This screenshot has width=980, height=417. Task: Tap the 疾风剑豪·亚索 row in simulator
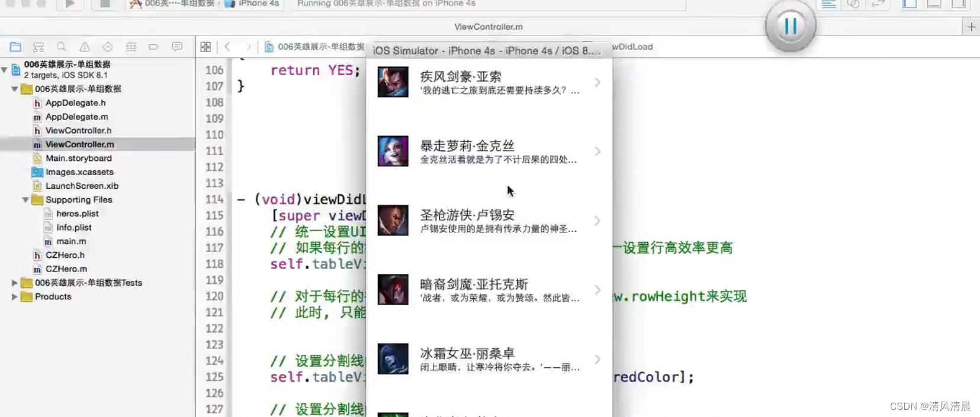coord(489,82)
